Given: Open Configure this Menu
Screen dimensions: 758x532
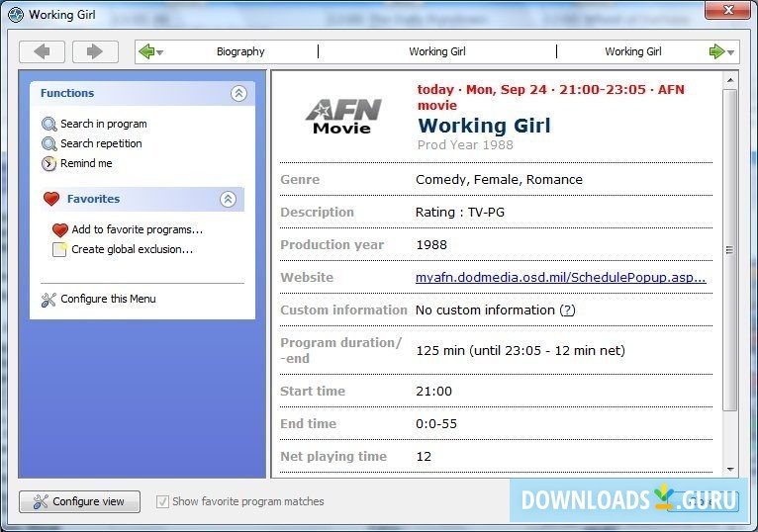Looking at the screenshot, I should tap(108, 299).
